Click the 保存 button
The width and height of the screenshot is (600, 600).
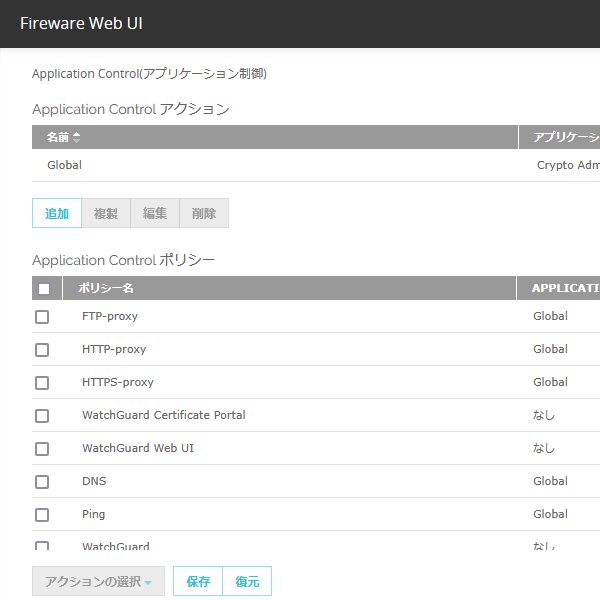198,581
